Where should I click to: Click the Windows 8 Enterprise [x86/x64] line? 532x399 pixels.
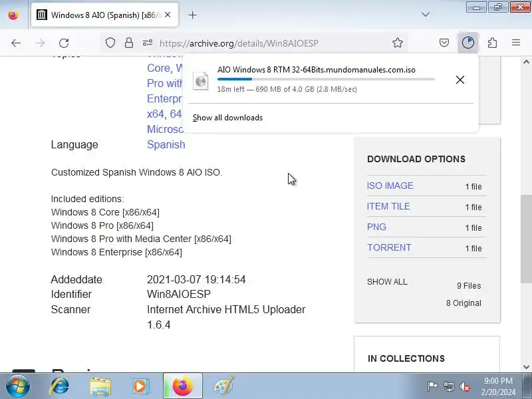point(116,252)
